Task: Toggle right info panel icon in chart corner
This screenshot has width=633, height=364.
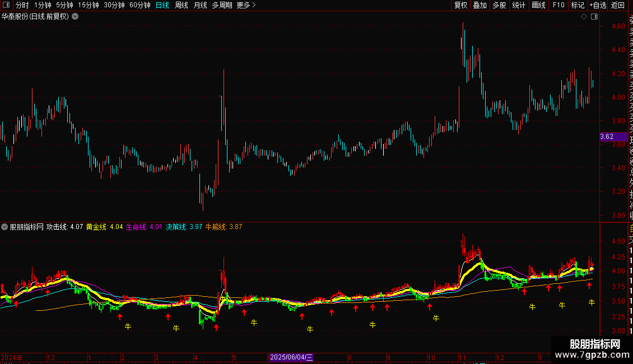Action: pos(594,17)
